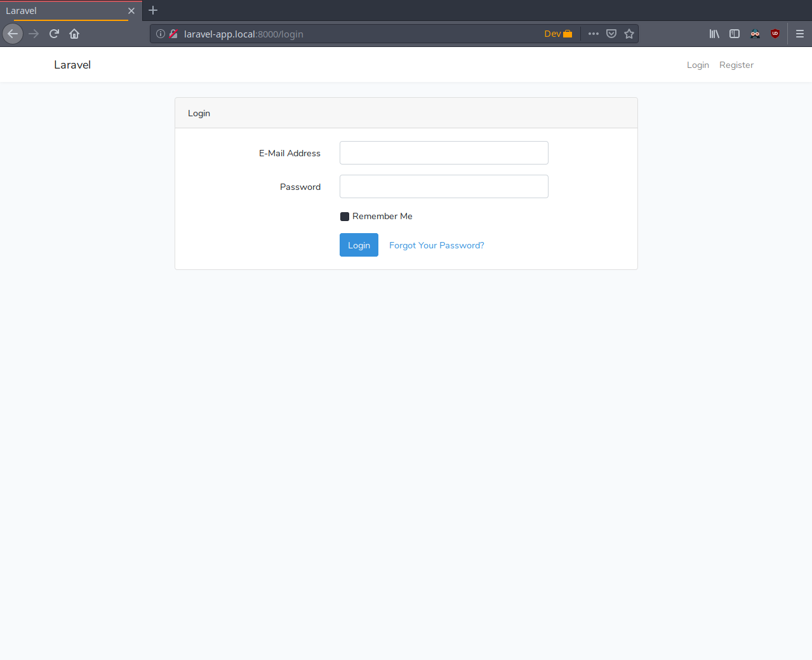Image resolution: width=812 pixels, height=660 pixels.
Task: Open the uBlock Origin extension icon
Action: 775,34
